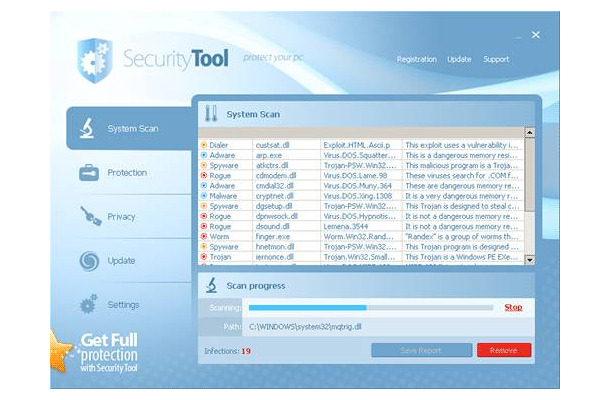This screenshot has height=400, width=610.
Task: Open the Support link
Action: pyautogui.click(x=496, y=59)
